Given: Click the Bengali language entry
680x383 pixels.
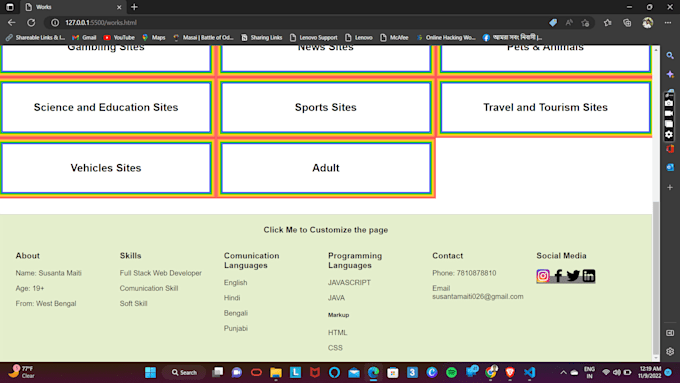Looking at the screenshot, I should pos(235,313).
